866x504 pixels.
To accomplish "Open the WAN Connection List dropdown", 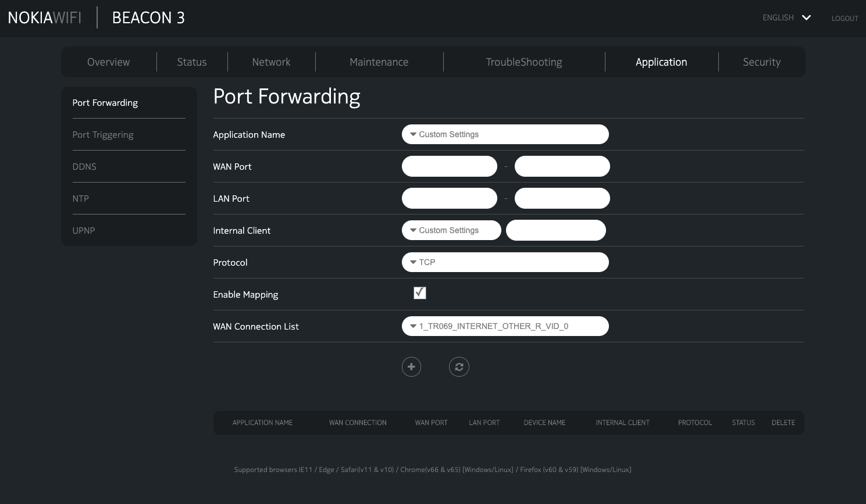I will coord(505,326).
